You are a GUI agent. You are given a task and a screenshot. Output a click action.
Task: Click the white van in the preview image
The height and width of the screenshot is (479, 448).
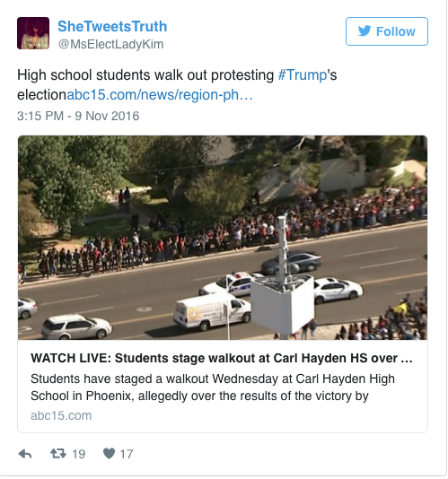212,311
